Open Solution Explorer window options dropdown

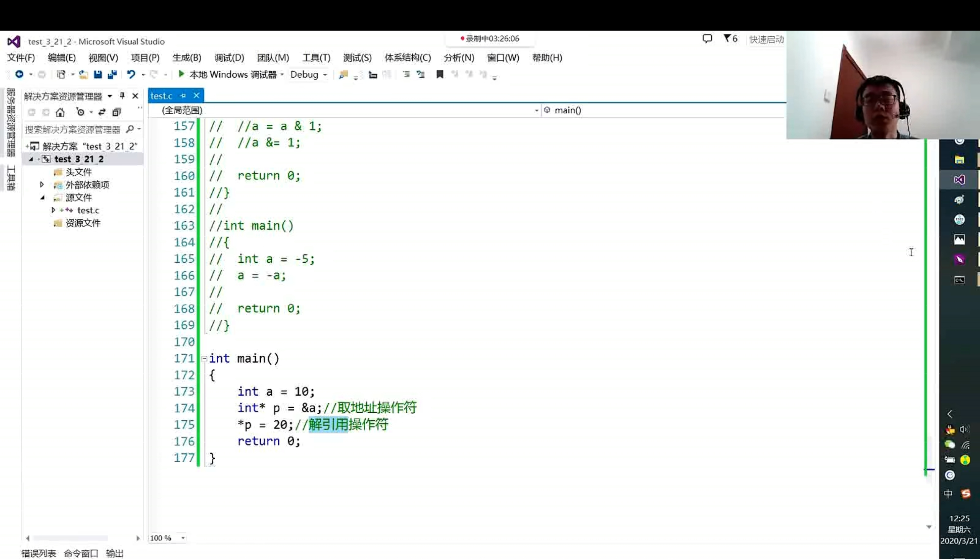(x=110, y=96)
